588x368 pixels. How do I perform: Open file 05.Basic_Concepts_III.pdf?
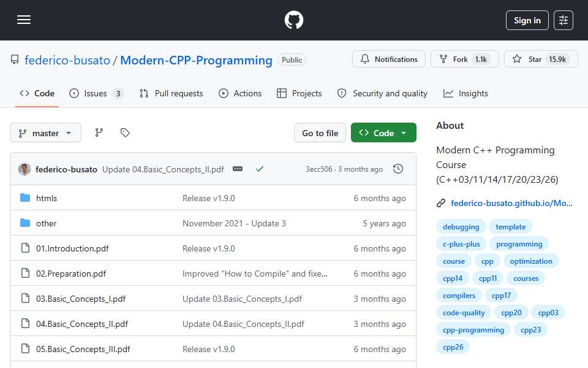click(83, 349)
